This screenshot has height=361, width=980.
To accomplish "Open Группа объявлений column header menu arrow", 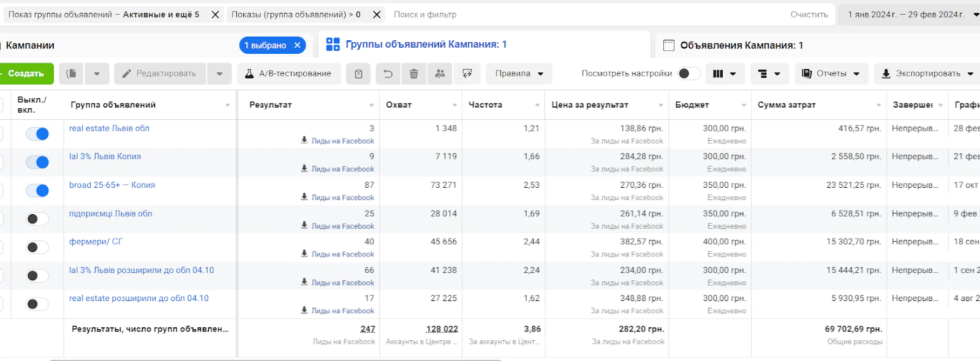I will point(228,105).
